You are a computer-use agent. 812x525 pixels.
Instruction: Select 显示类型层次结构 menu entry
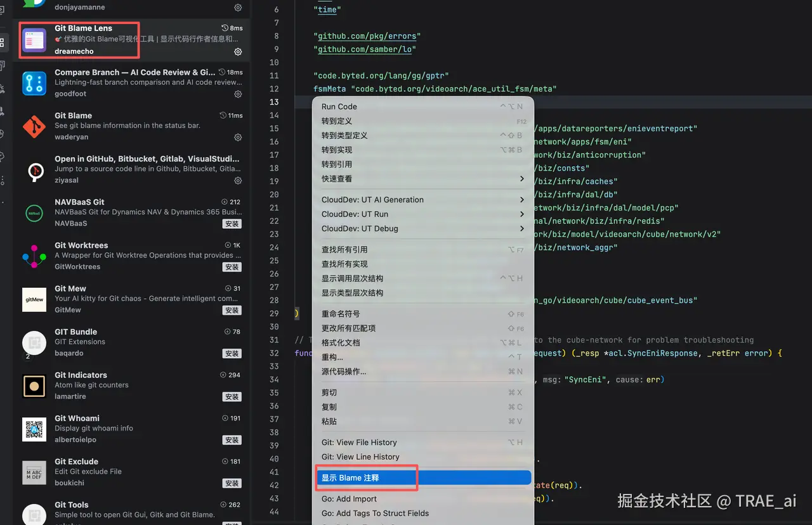[423, 293]
